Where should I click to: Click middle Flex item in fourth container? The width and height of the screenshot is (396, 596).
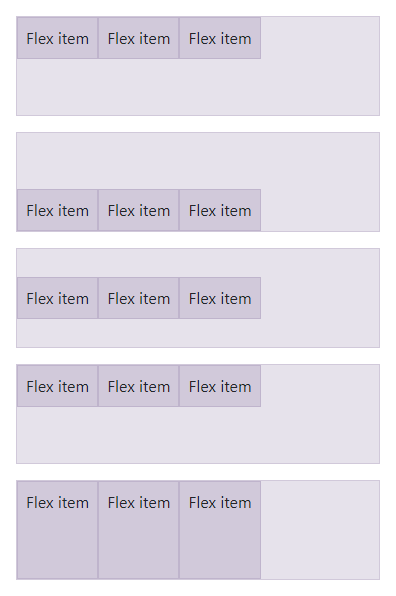(x=139, y=386)
